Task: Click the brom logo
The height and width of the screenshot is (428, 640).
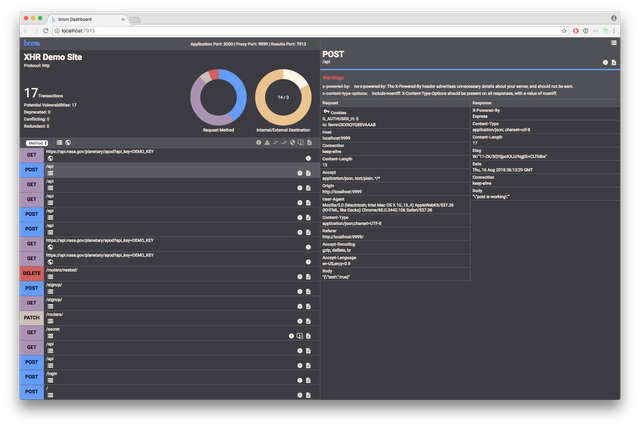Action: (x=31, y=43)
